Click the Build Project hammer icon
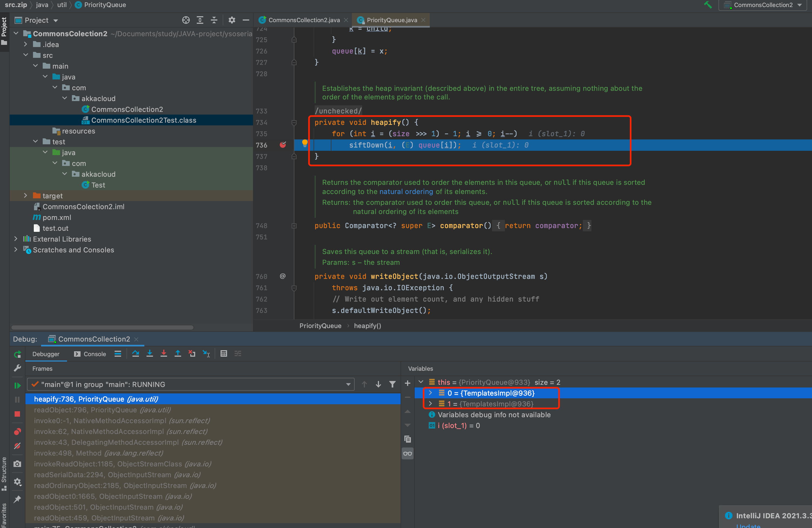 [708, 5]
